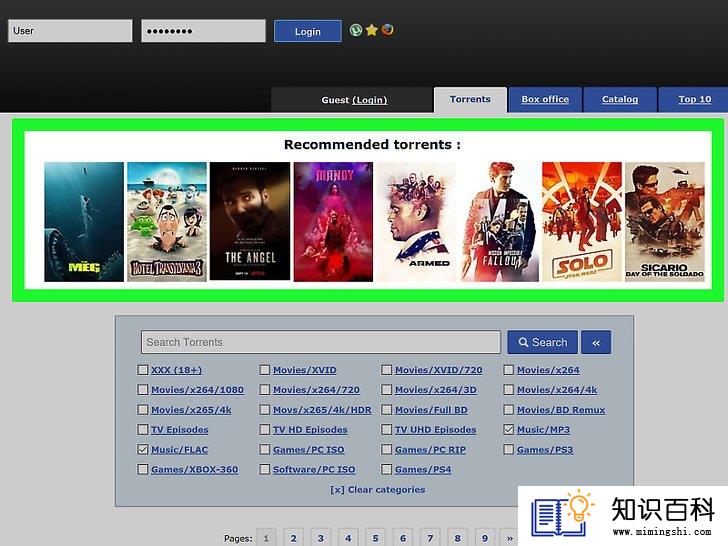This screenshot has height=546, width=728.
Task: Open the Solo Star Wars poster
Action: pyautogui.click(x=582, y=221)
